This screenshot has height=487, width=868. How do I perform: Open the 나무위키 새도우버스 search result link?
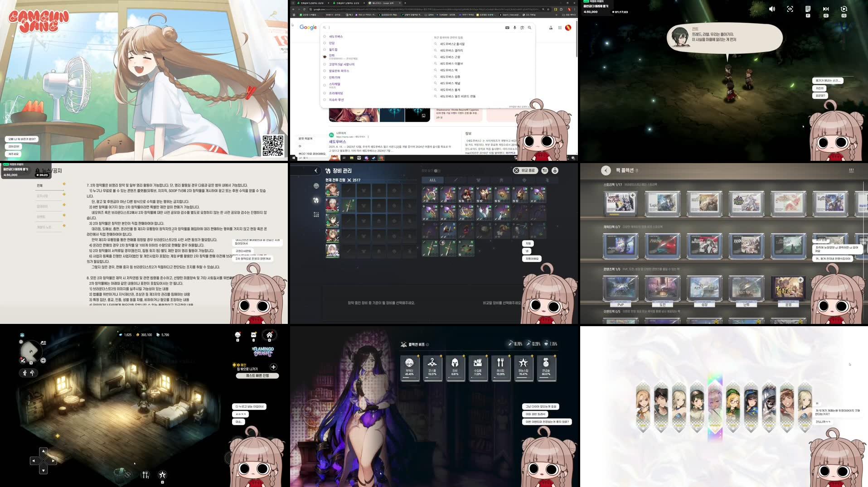pyautogui.click(x=337, y=142)
